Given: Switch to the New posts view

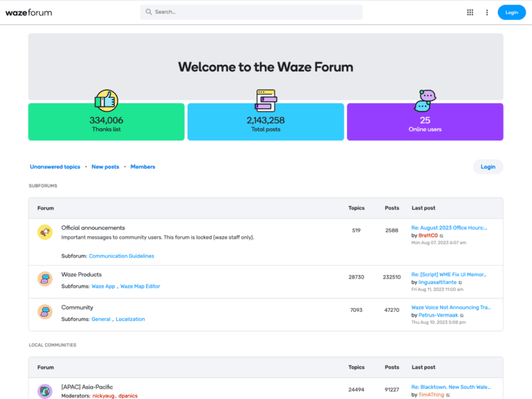Looking at the screenshot, I should pyautogui.click(x=105, y=167).
